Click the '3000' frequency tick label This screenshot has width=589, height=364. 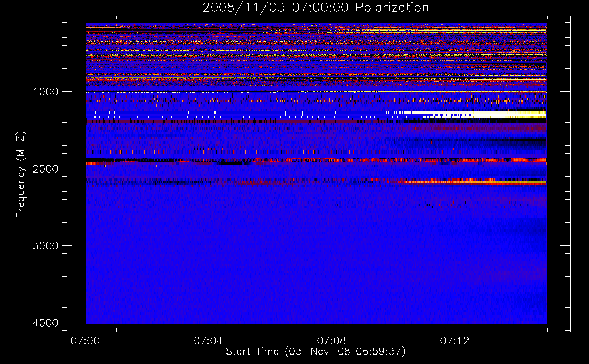46,246
